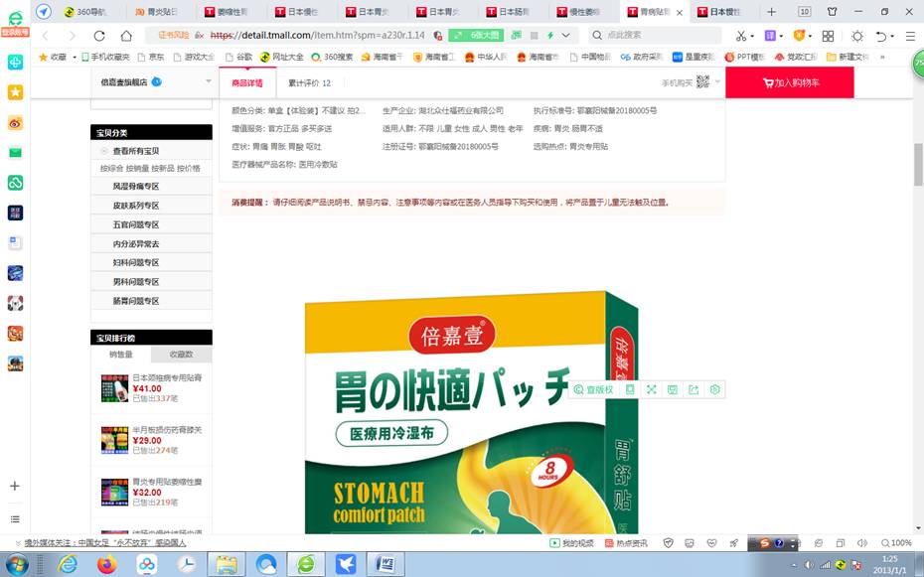This screenshot has width=924, height=577.
Task: Open the hamburger menu at the toolbar's right end
Action: pos(910,34)
